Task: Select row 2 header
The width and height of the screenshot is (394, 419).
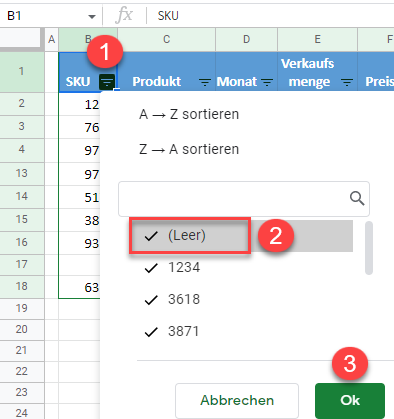Action: click(22, 104)
